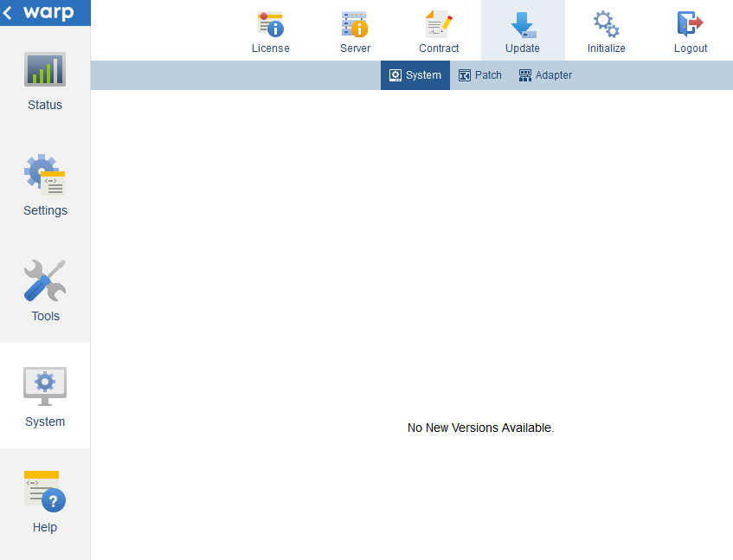Click the 'Status' text label in the sidebar
The width and height of the screenshot is (733, 560).
45,105
